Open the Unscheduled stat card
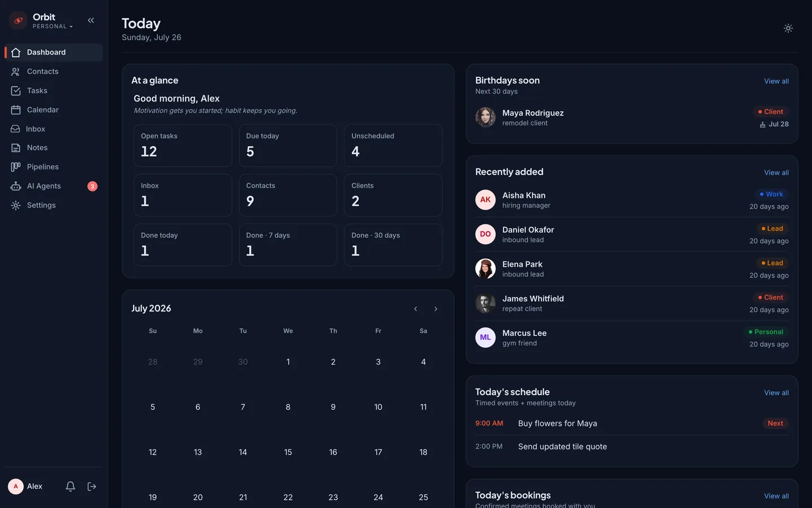Image resolution: width=812 pixels, height=508 pixels. click(393, 146)
